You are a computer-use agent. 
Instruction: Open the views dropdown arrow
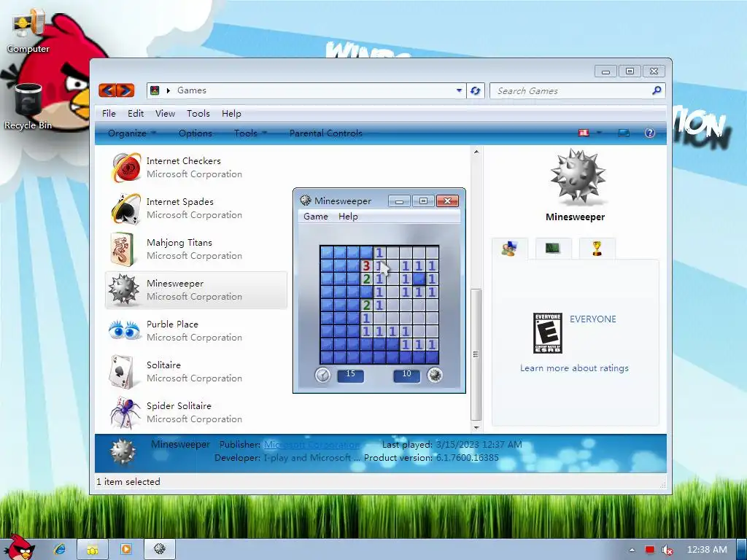(599, 133)
